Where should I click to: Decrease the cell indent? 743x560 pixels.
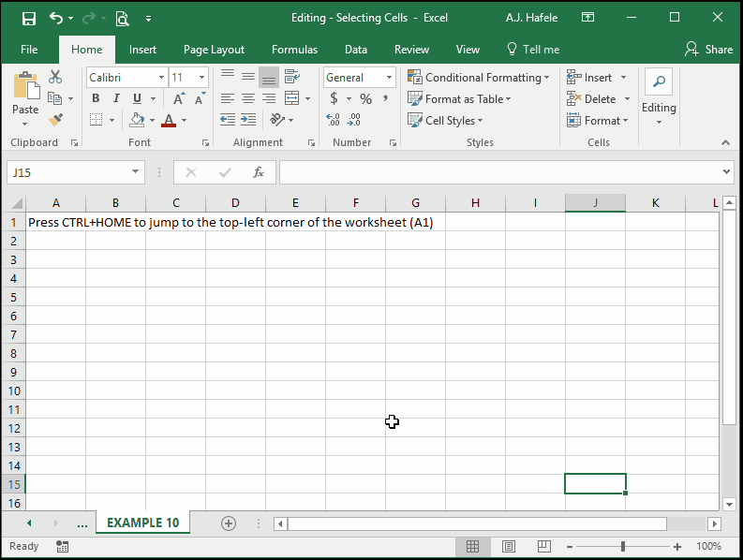[x=228, y=119]
